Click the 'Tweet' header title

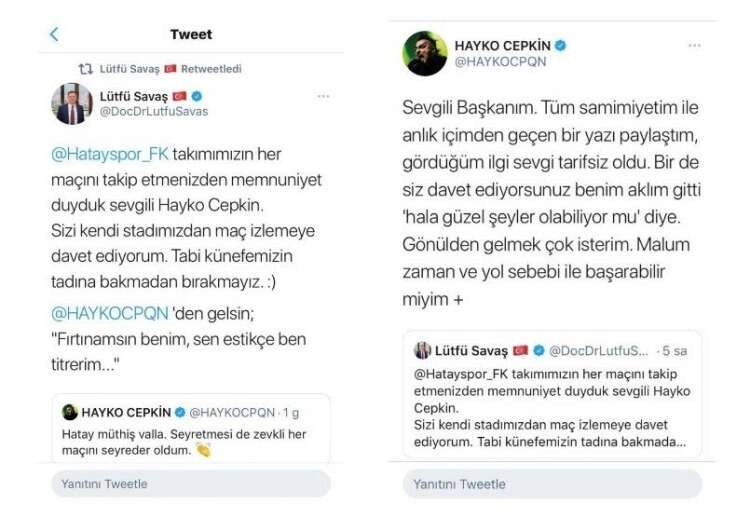pos(190,34)
